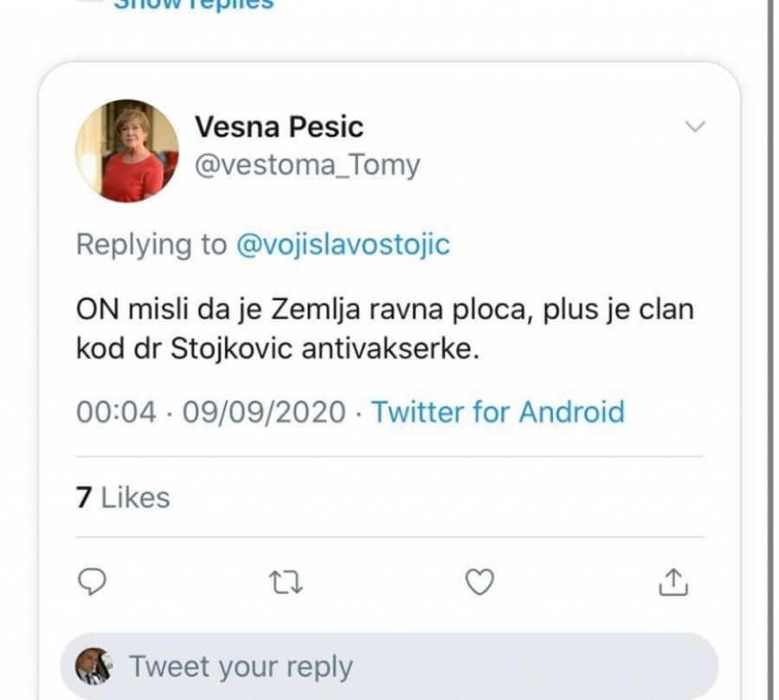Click your small avatar beside the reply box
Image resolution: width=779 pixels, height=700 pixels.
pyautogui.click(x=93, y=666)
